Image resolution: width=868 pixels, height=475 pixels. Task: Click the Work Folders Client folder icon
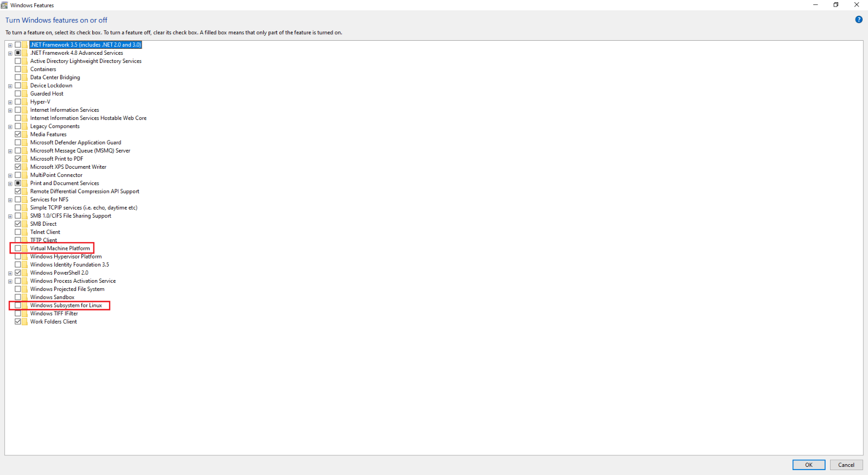coord(25,321)
